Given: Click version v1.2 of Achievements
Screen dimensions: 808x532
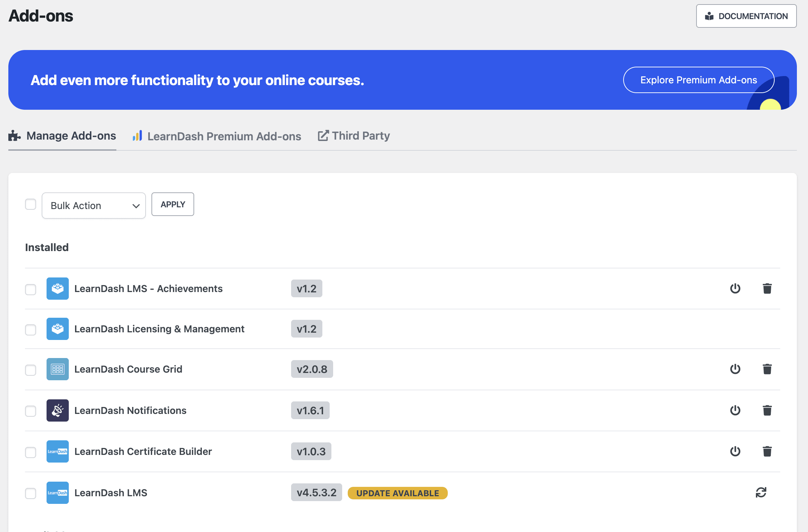Looking at the screenshot, I should (x=306, y=289).
